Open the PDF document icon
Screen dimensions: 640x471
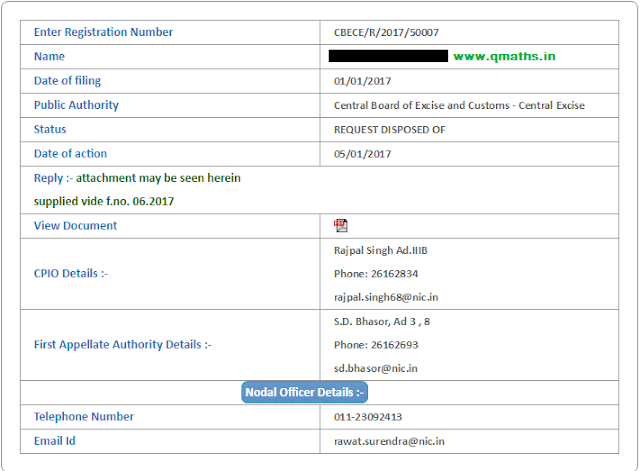(x=340, y=225)
